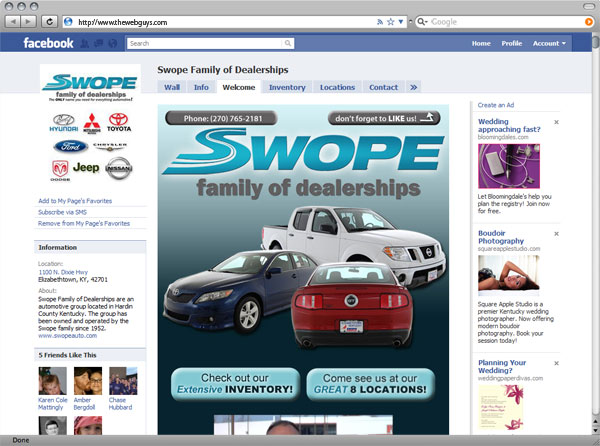Open the Profile link in header
Image resolution: width=600 pixels, height=446 pixels.
[512, 43]
